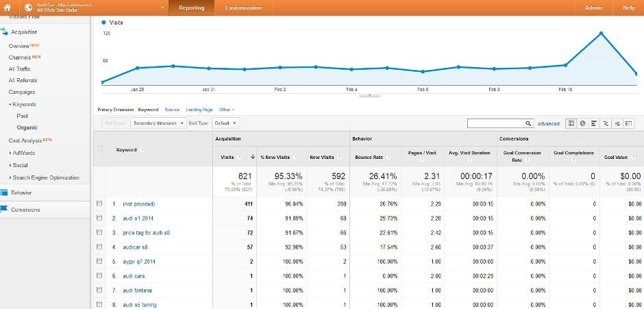Open the account selector dropdown arrow
The width and height of the screenshot is (644, 309).
[162, 8]
